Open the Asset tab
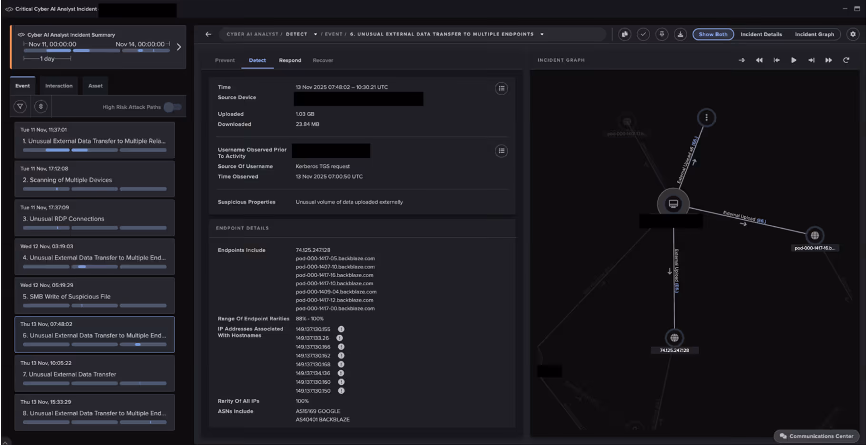 pos(95,86)
